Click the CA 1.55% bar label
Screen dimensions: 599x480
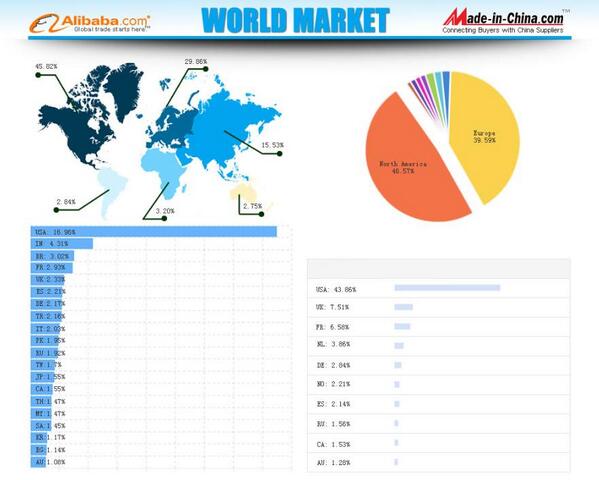coord(50,389)
